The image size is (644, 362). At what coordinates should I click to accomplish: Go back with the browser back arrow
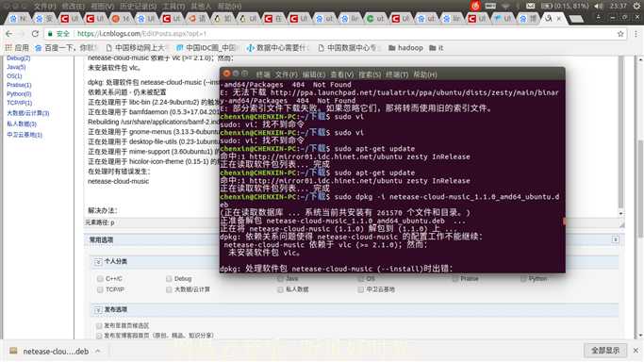point(9,34)
